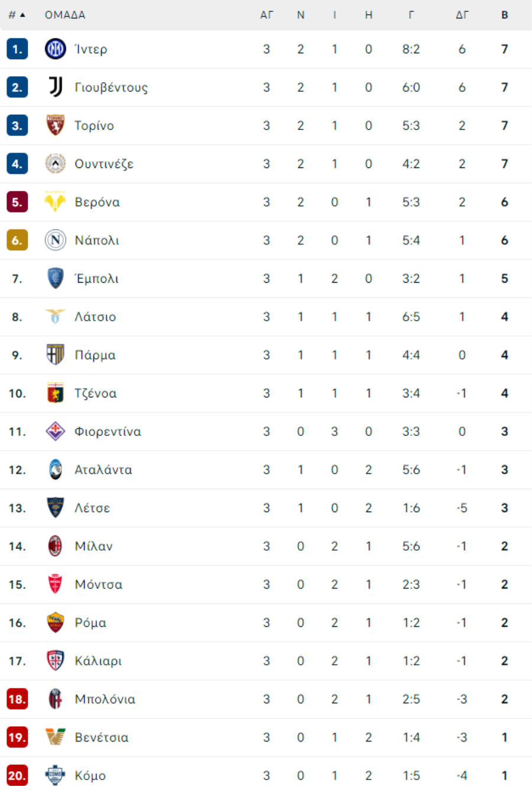Open the Αταλάντα team link
The height and width of the screenshot is (786, 532).
(x=103, y=470)
